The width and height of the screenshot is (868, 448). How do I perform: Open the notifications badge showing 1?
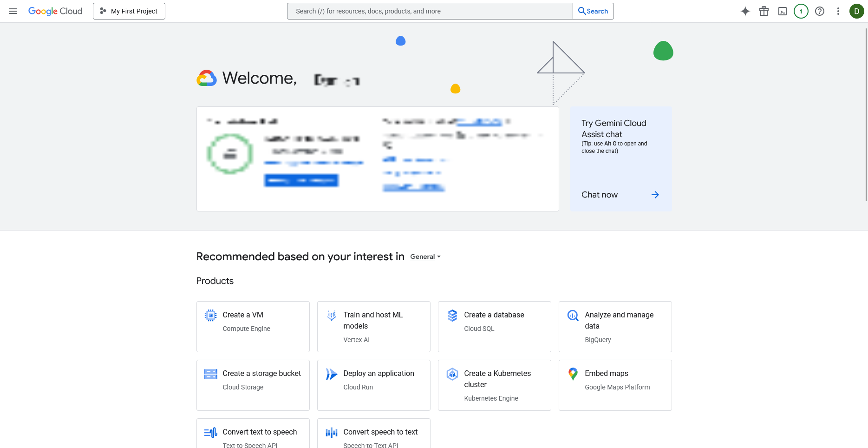tap(801, 11)
